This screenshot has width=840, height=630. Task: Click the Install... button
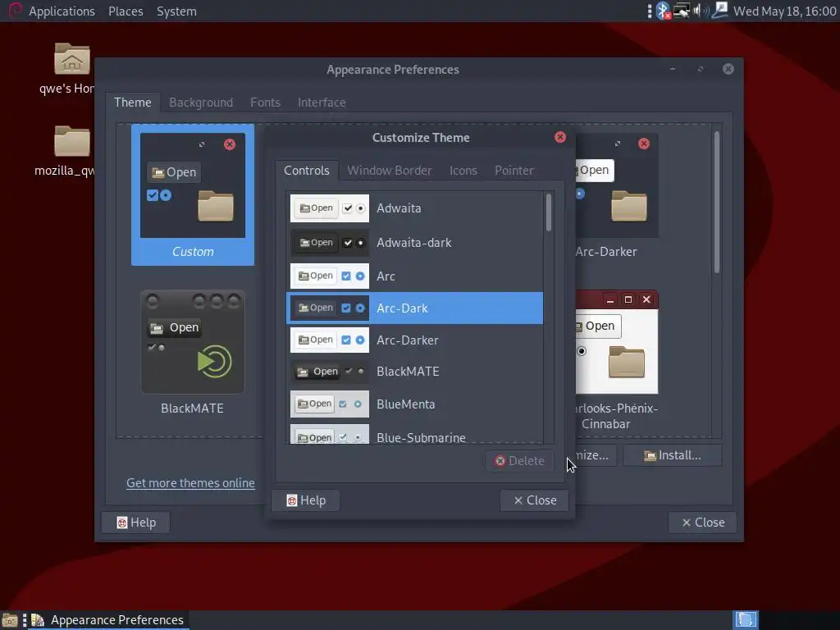pos(673,455)
